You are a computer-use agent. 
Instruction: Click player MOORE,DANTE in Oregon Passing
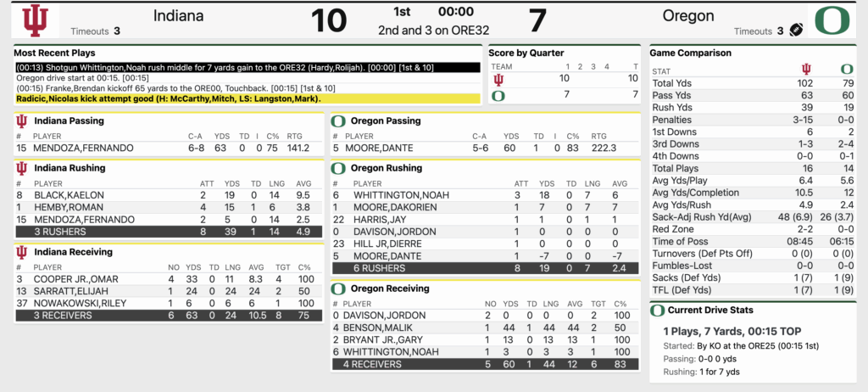click(x=380, y=148)
